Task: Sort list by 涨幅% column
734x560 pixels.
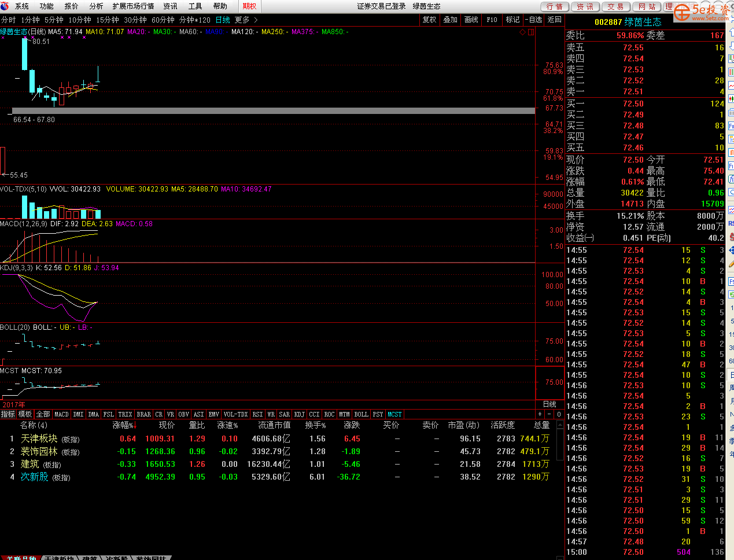Action: [x=124, y=425]
